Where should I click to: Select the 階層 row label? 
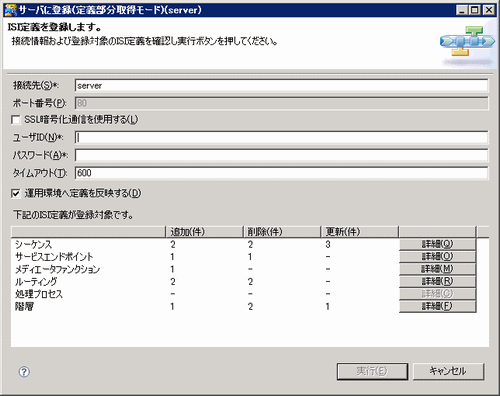pyautogui.click(x=24, y=306)
